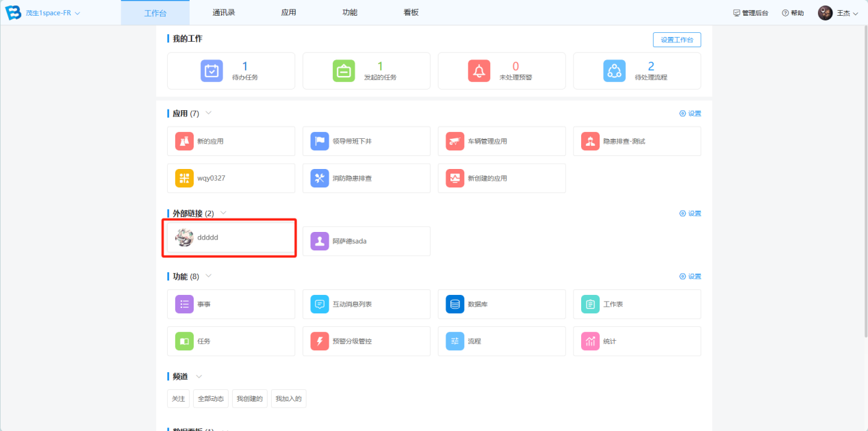Open the 隐患排查-测试 icon
868x431 pixels.
[x=590, y=141]
